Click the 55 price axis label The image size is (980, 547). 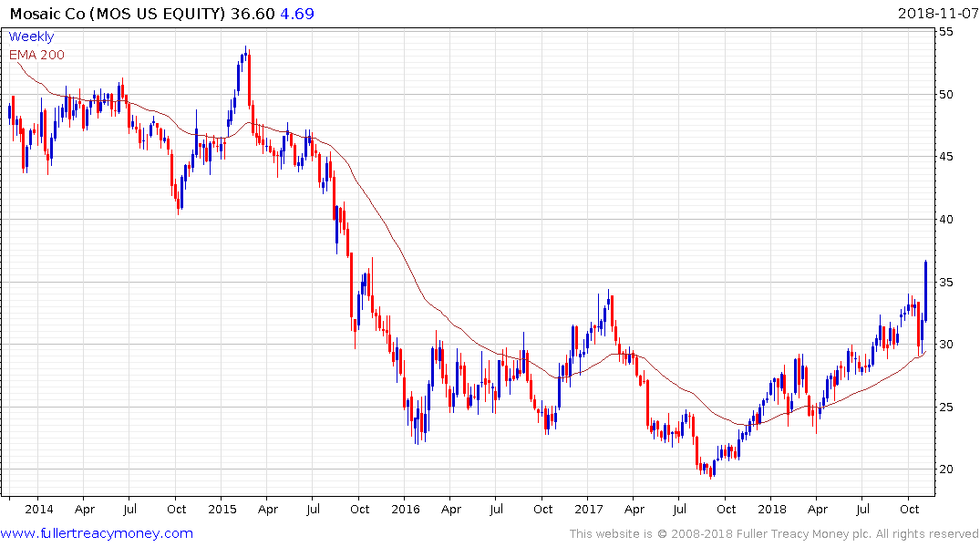946,31
